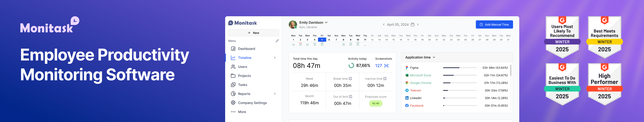Click the Google Chrome app icon
644x122 pixels.
point(407,83)
